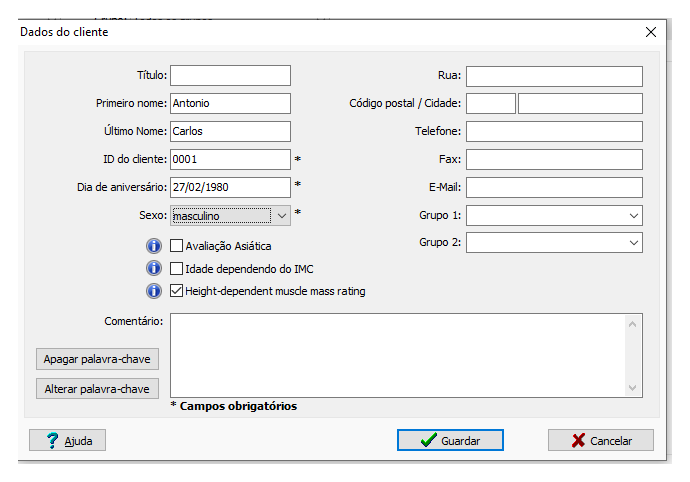Uncheck Height-dependent muscle mass rating
690x482 pixels.
176,291
